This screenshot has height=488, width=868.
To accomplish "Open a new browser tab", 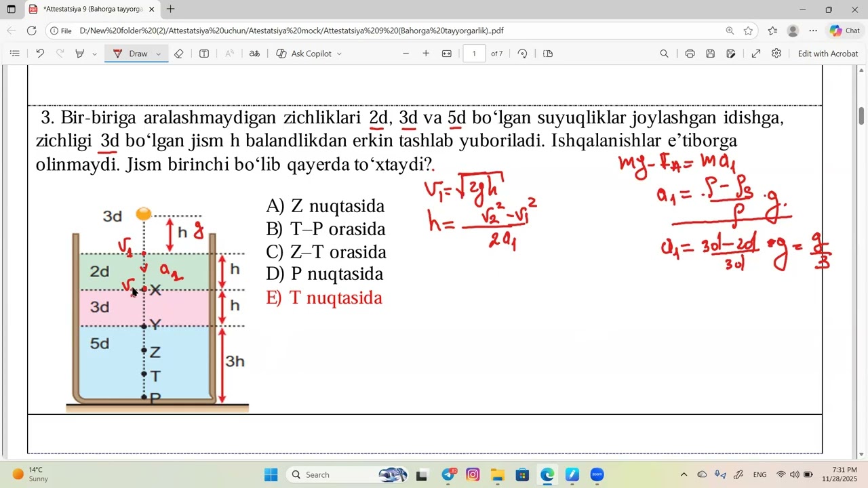I will pos(170,9).
